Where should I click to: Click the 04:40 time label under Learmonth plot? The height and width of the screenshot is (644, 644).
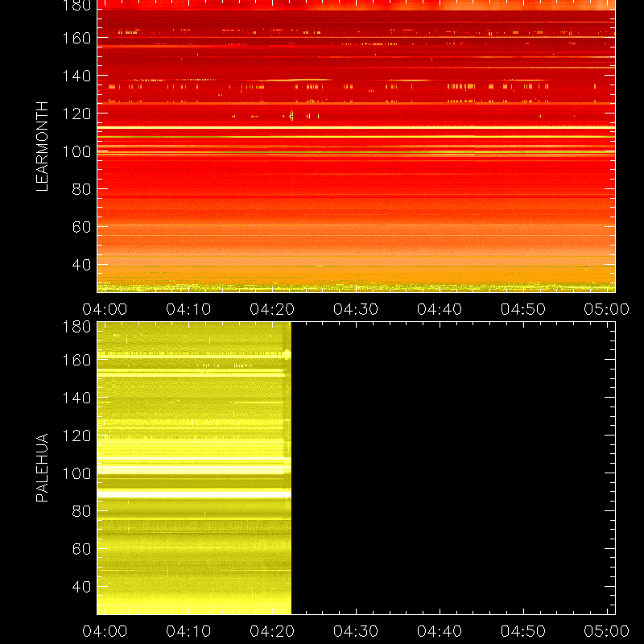click(x=440, y=309)
